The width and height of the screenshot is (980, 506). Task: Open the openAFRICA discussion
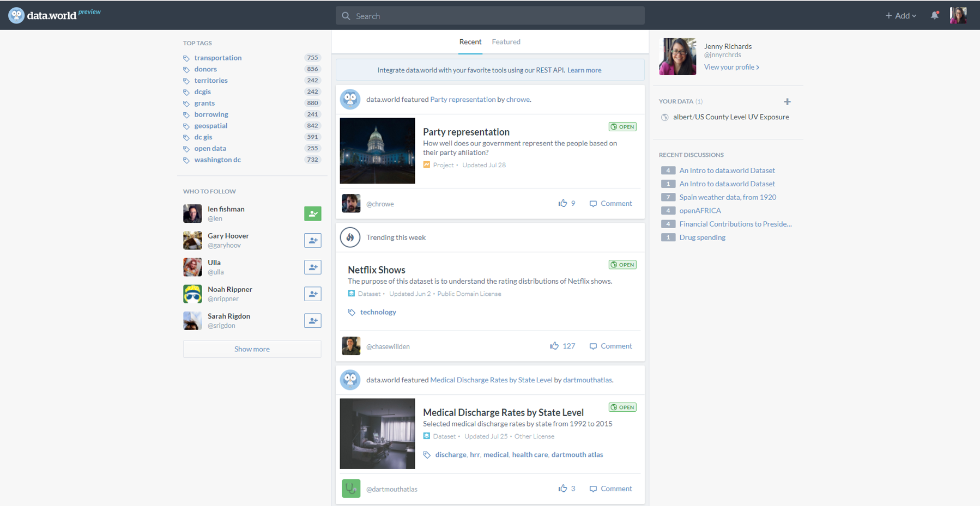(x=700, y=211)
